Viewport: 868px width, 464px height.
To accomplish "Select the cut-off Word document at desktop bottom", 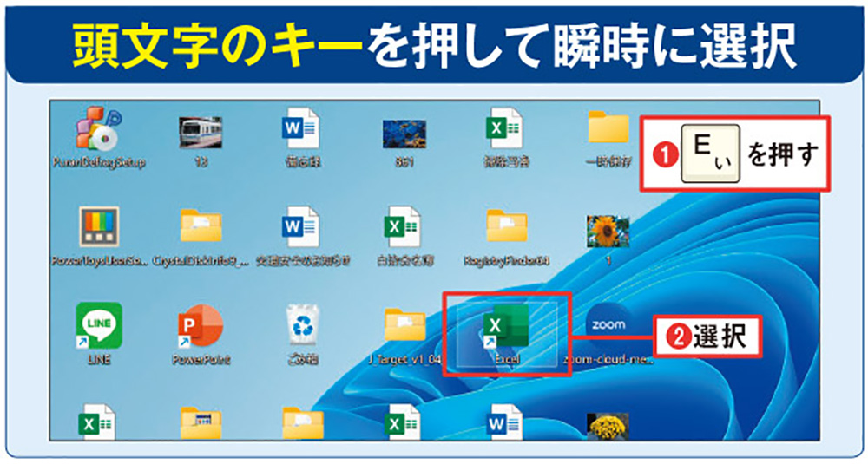I will 505,422.
